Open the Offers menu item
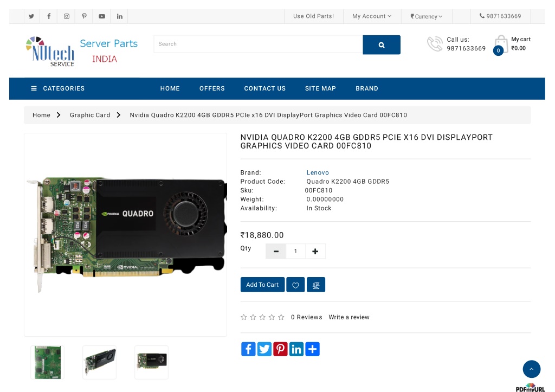The height and width of the screenshot is (392, 555). point(212,88)
